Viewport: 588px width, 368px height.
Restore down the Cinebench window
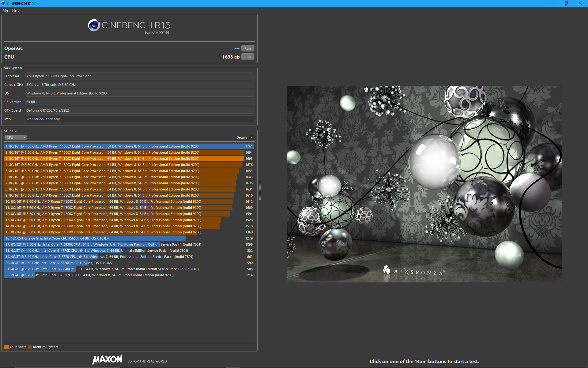(566, 3)
